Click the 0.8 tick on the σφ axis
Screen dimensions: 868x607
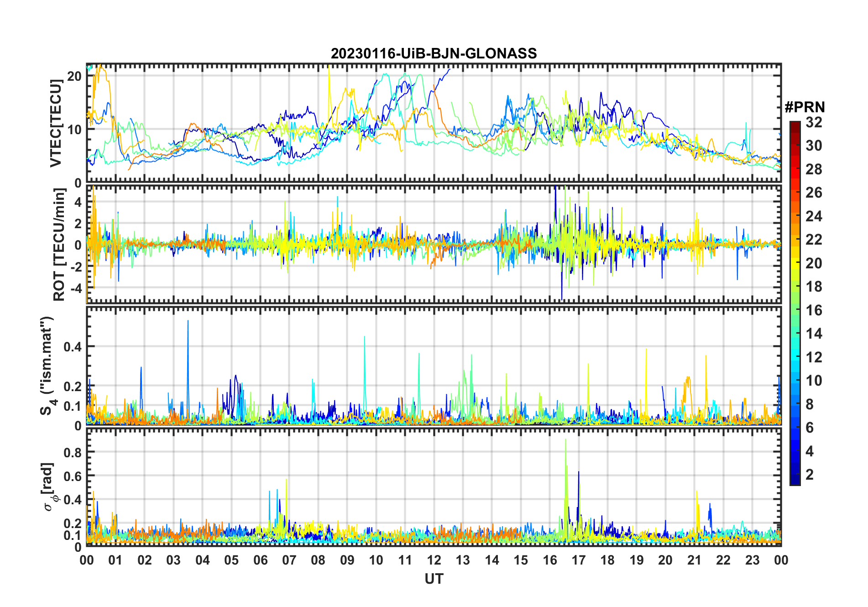pyautogui.click(x=73, y=452)
